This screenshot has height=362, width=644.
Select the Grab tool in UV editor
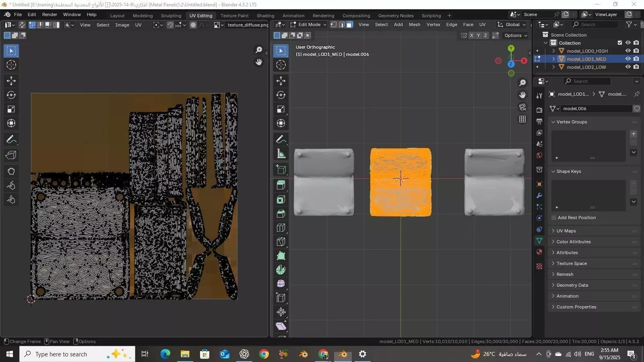click(11, 171)
